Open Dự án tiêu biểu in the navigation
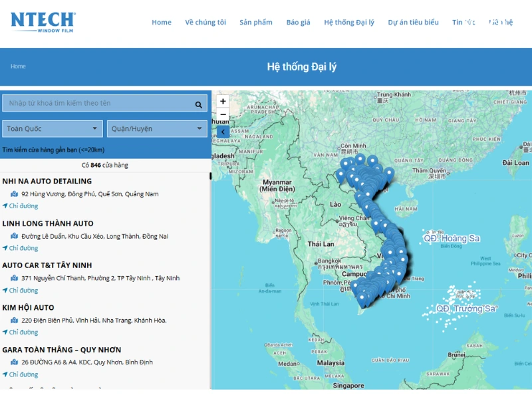Image resolution: width=532 pixels, height=399 pixels. click(x=413, y=23)
